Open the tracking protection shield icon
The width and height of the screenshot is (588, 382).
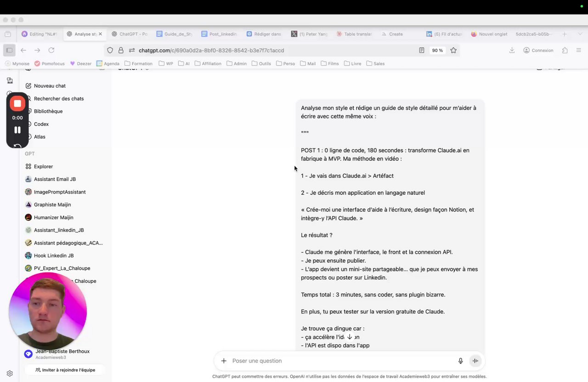click(x=110, y=50)
